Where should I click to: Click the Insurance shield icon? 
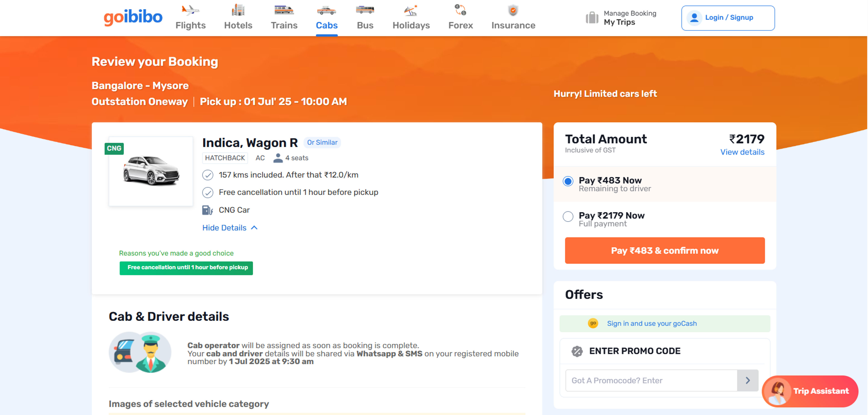[x=513, y=10]
